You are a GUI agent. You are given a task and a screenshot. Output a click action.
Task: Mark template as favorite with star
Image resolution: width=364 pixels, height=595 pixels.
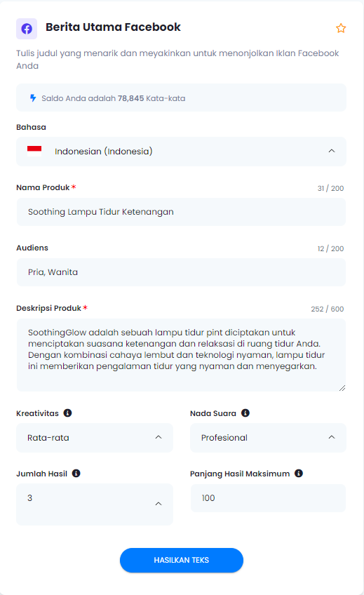pos(340,28)
